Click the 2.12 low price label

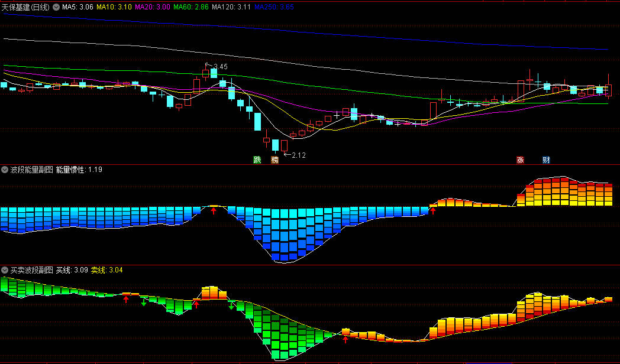pos(299,155)
